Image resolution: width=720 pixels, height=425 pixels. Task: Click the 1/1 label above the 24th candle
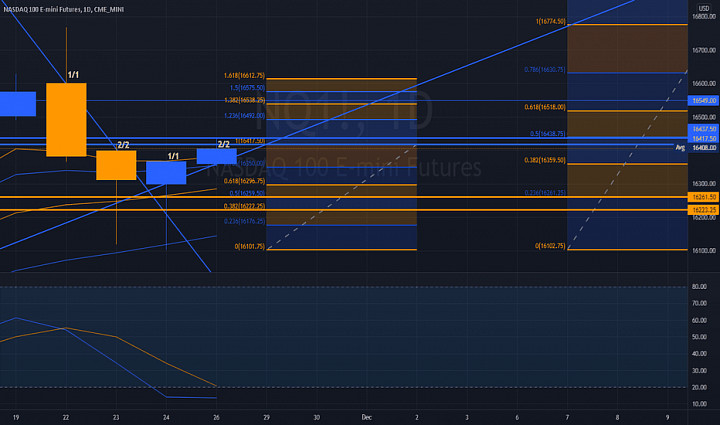click(x=173, y=157)
